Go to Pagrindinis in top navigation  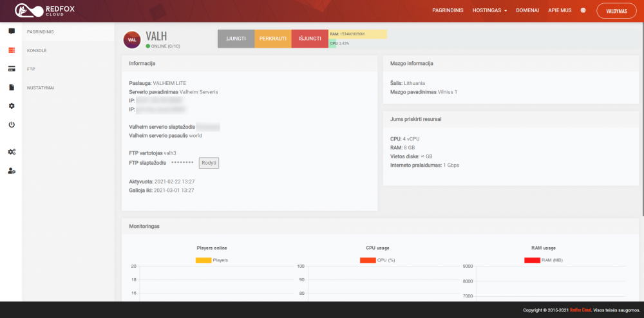[448, 11]
